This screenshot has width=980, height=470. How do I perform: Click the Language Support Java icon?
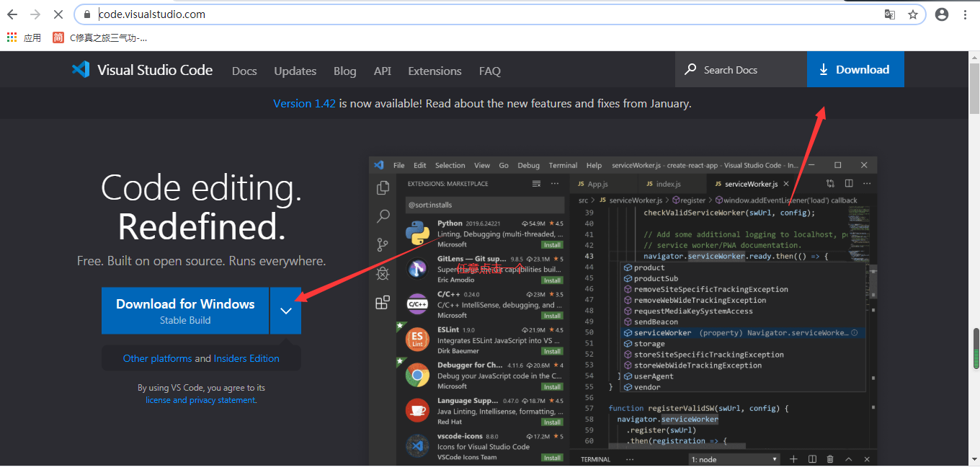(417, 410)
